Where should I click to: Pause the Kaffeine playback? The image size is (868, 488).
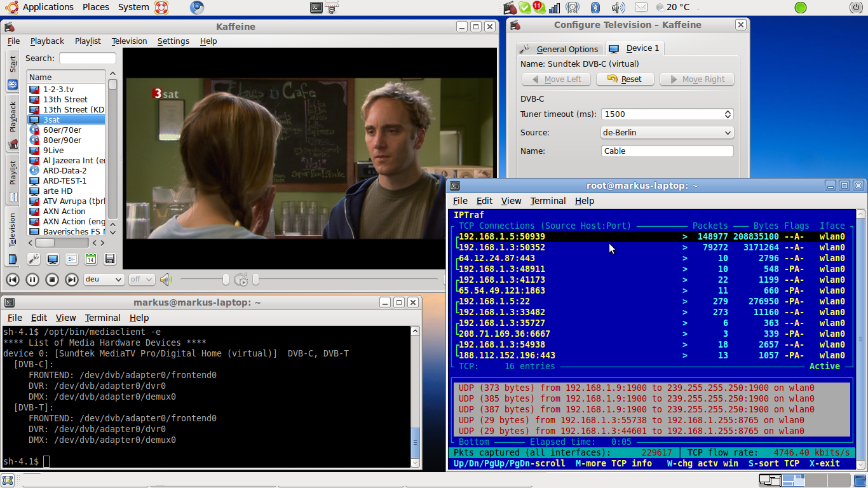(32, 280)
